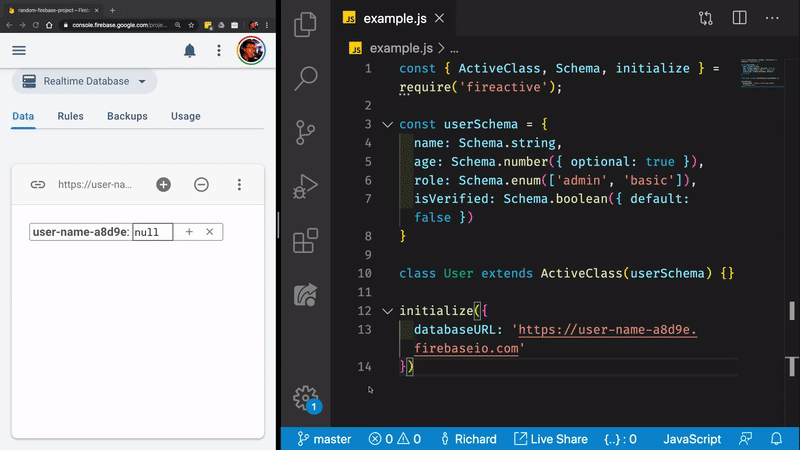The width and height of the screenshot is (800, 450).
Task: Open the Run and Debug view
Action: pos(305,187)
